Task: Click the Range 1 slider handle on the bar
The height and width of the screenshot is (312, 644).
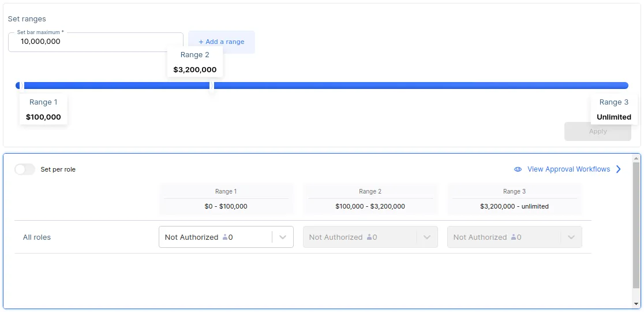Action: click(x=23, y=86)
